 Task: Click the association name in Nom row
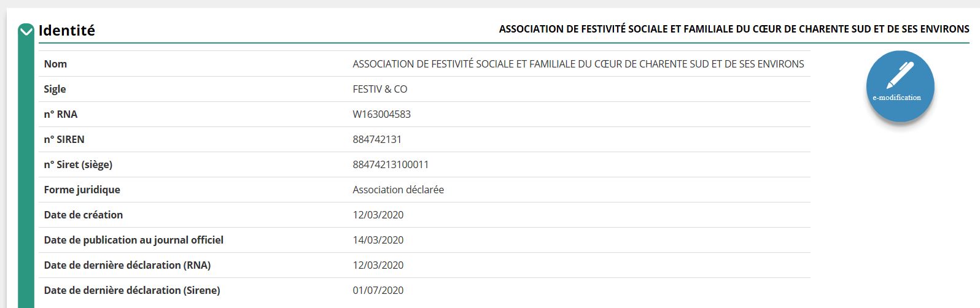tap(578, 64)
